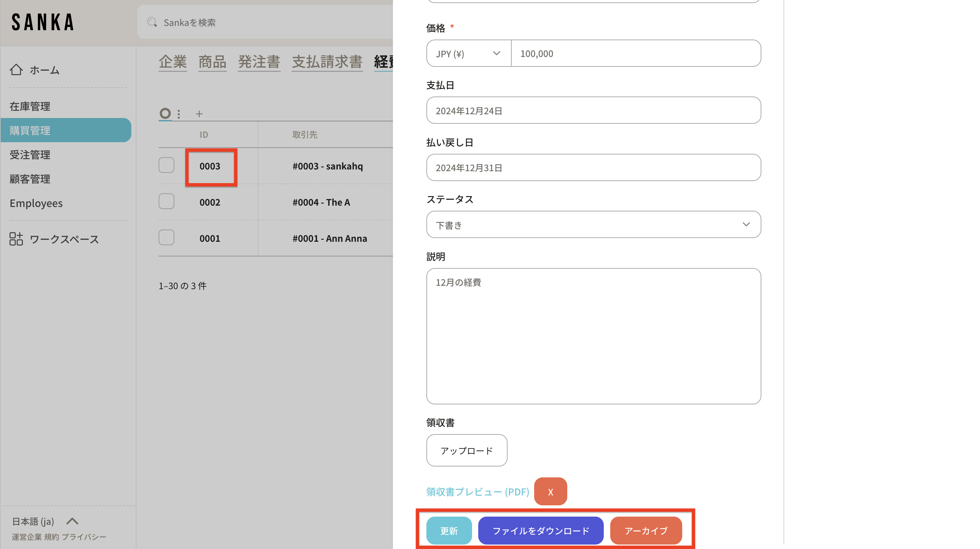This screenshot has height=549, width=980.
Task: Click the SANKA logo
Action: [43, 22]
